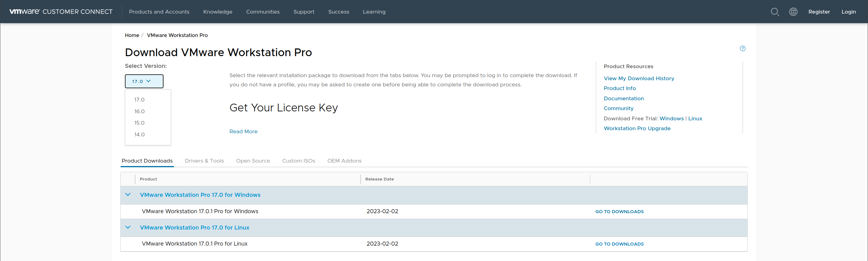Go to downloads for 17.0.1 Pro for Linux
This screenshot has height=261, width=868.
point(619,244)
